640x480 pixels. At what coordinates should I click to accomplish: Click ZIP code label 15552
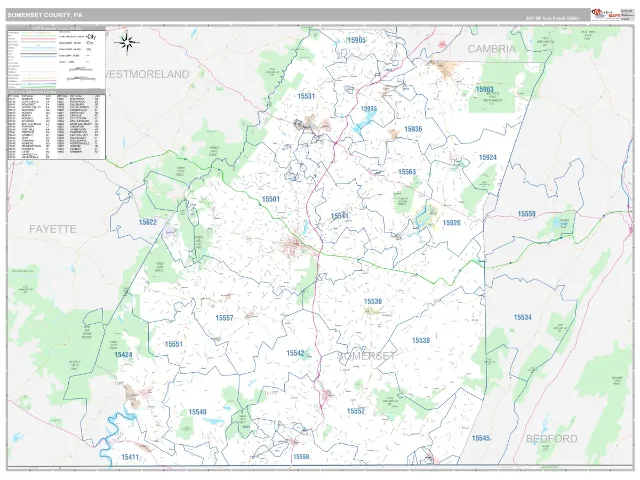click(x=356, y=411)
